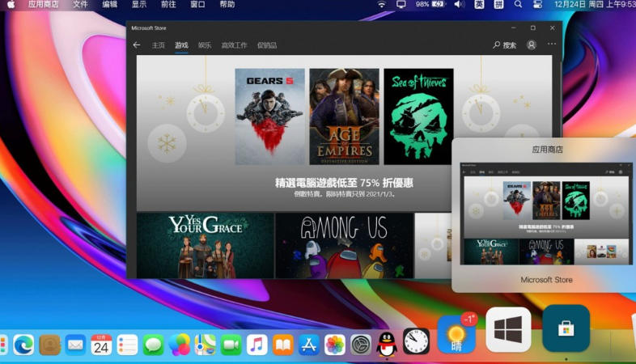Open the 窗口 menu

tap(197, 5)
